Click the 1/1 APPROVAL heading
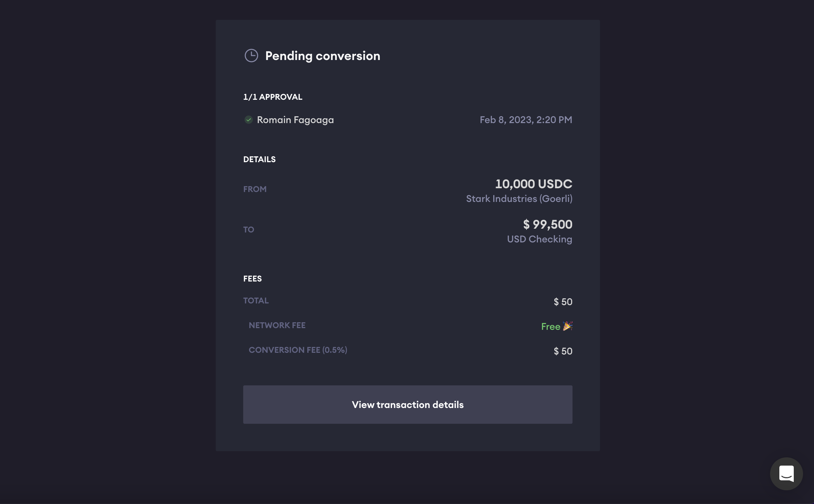The height and width of the screenshot is (504, 814). coord(273,97)
